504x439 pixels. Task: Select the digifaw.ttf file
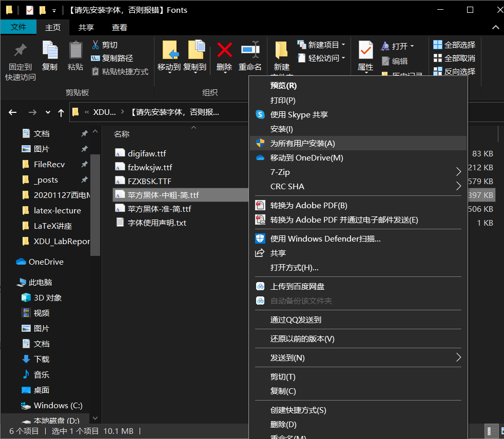[x=147, y=153]
